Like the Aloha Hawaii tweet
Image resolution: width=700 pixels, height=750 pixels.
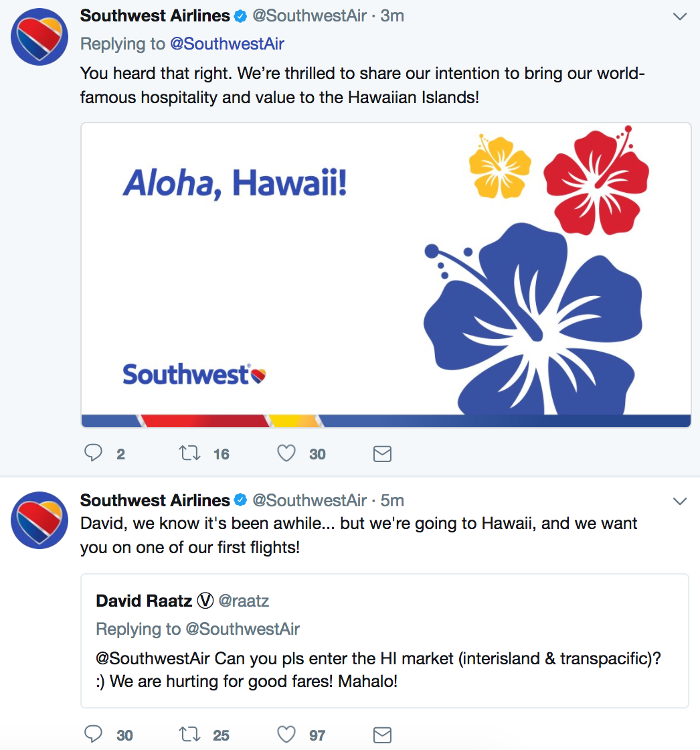tap(286, 453)
